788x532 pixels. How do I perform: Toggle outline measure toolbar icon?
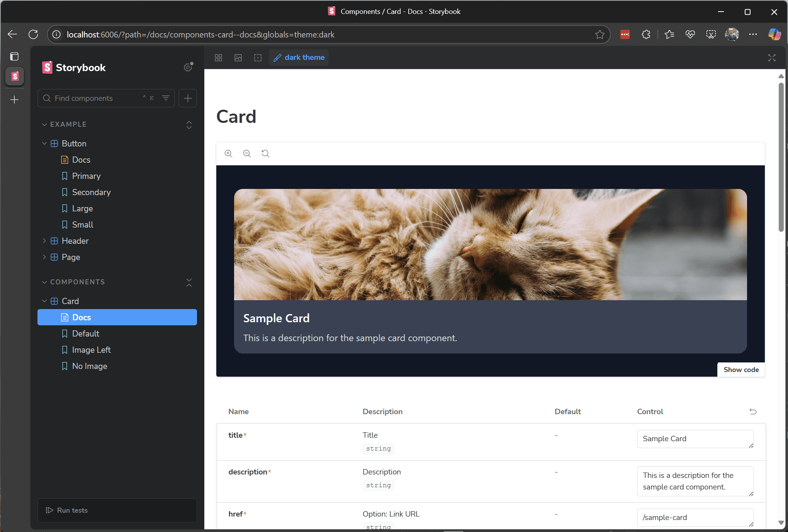click(258, 58)
